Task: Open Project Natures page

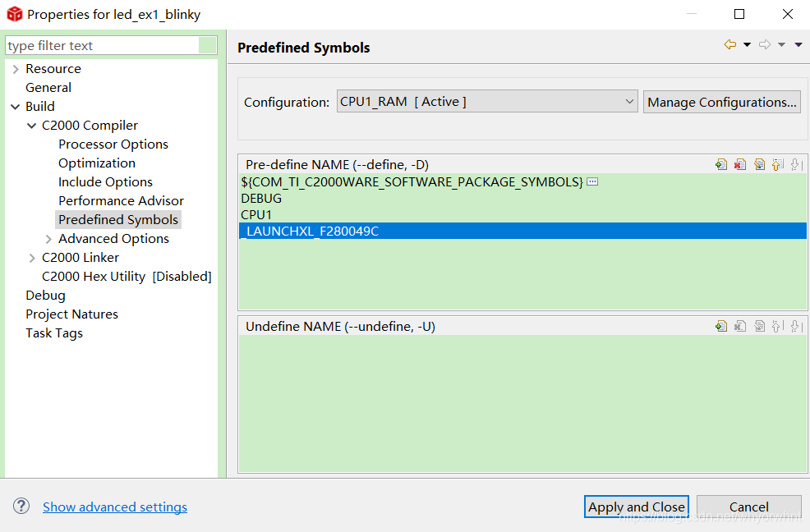Action: pyautogui.click(x=71, y=314)
